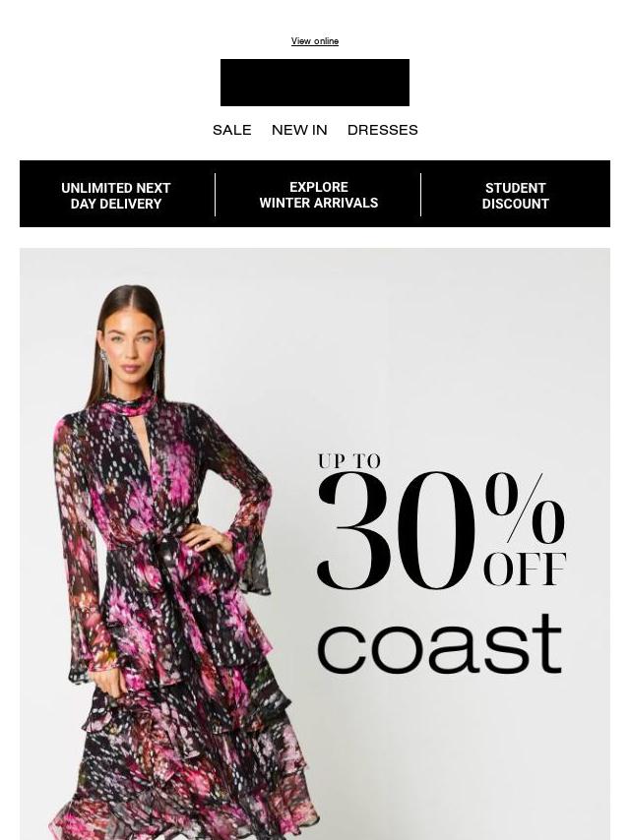Click the model's face in hero image

(130, 343)
